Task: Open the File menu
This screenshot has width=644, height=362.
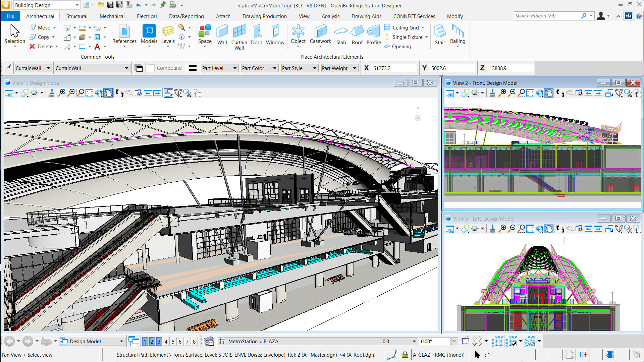Action: (x=10, y=16)
